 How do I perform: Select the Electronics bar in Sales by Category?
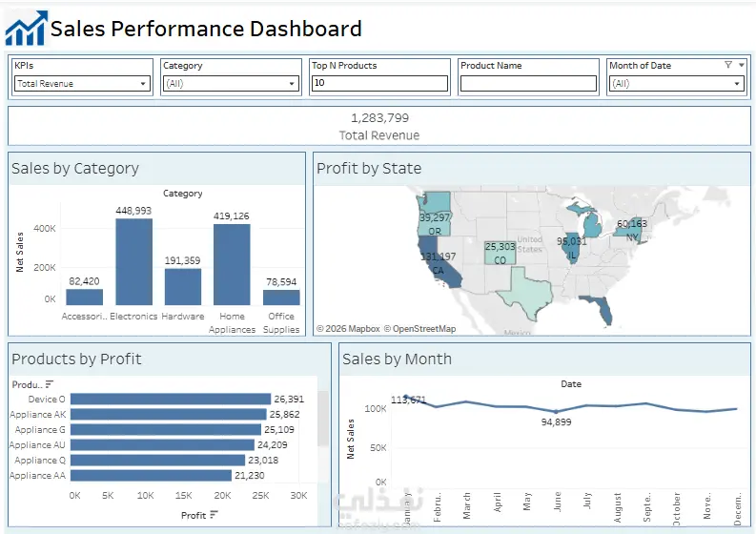tap(134, 262)
